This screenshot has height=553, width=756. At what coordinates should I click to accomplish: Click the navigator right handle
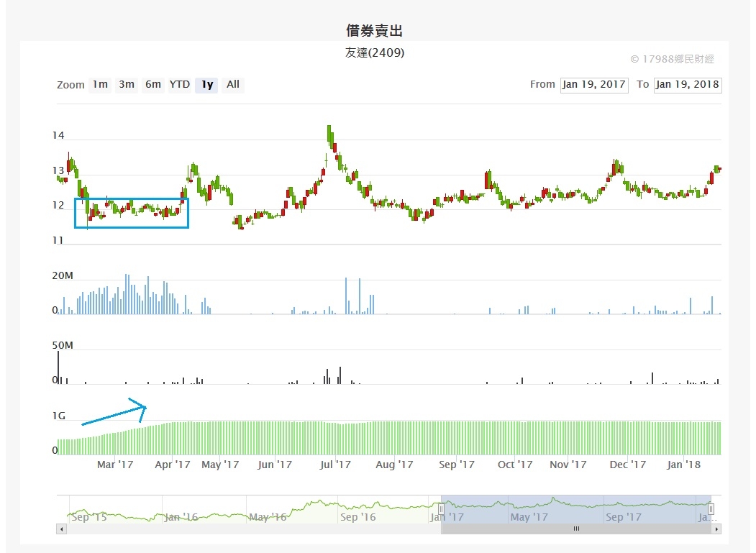711,509
